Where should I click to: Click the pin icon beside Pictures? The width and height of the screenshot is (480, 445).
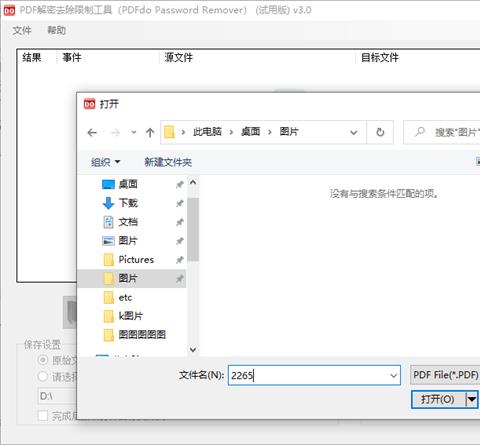pyautogui.click(x=180, y=260)
